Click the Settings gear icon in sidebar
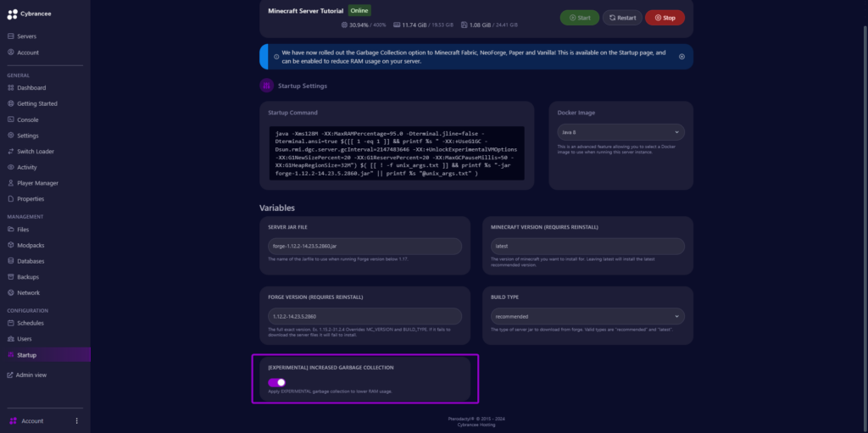Viewport: 868px width, 433px height. [x=11, y=135]
